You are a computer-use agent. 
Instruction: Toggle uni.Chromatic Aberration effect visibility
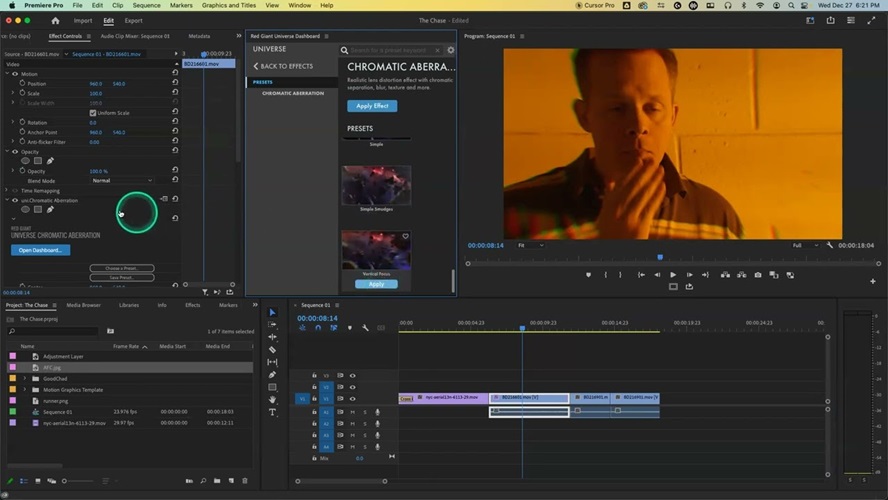click(15, 200)
